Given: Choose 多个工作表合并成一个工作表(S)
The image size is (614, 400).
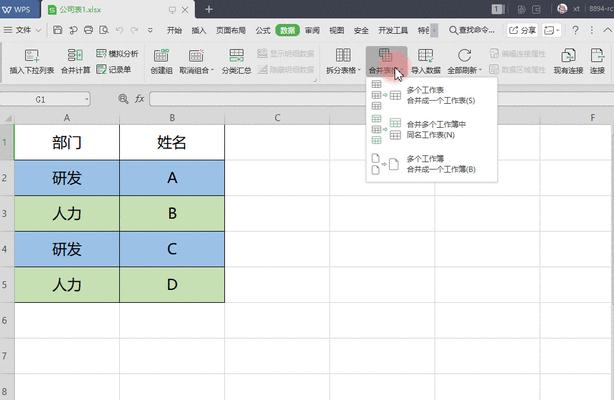Looking at the screenshot, I should click(440, 95).
